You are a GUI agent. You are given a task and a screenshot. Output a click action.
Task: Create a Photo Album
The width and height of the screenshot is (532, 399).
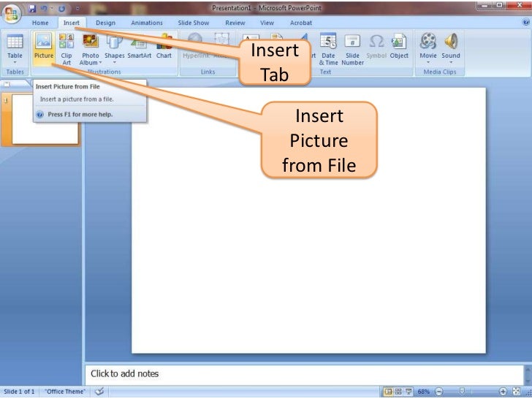click(x=91, y=48)
